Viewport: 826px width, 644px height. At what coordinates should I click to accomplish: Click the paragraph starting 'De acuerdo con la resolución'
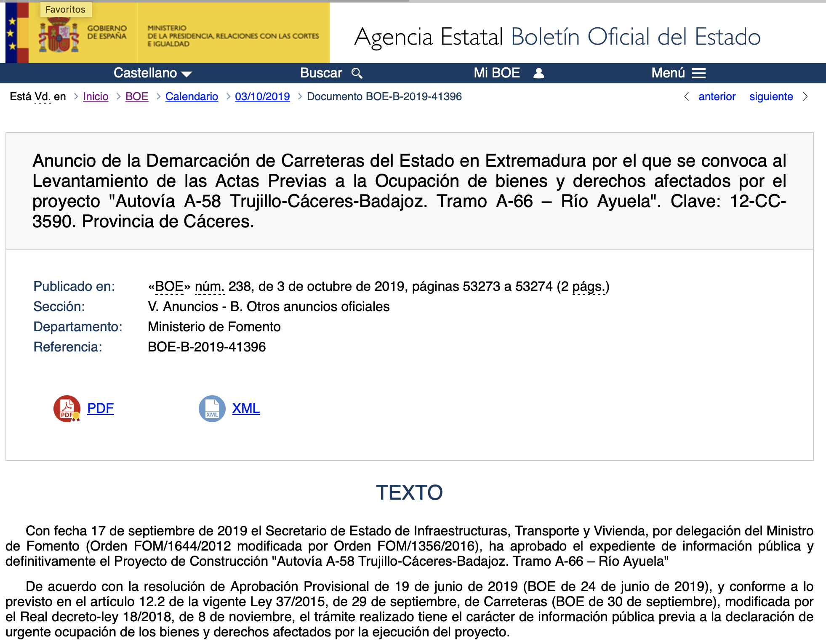(409, 609)
